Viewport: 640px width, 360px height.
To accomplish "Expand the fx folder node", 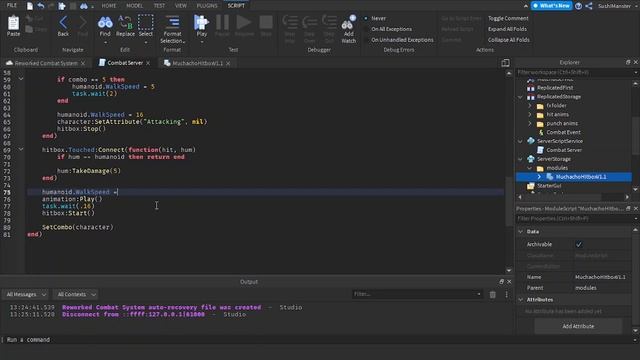I will [x=530, y=105].
